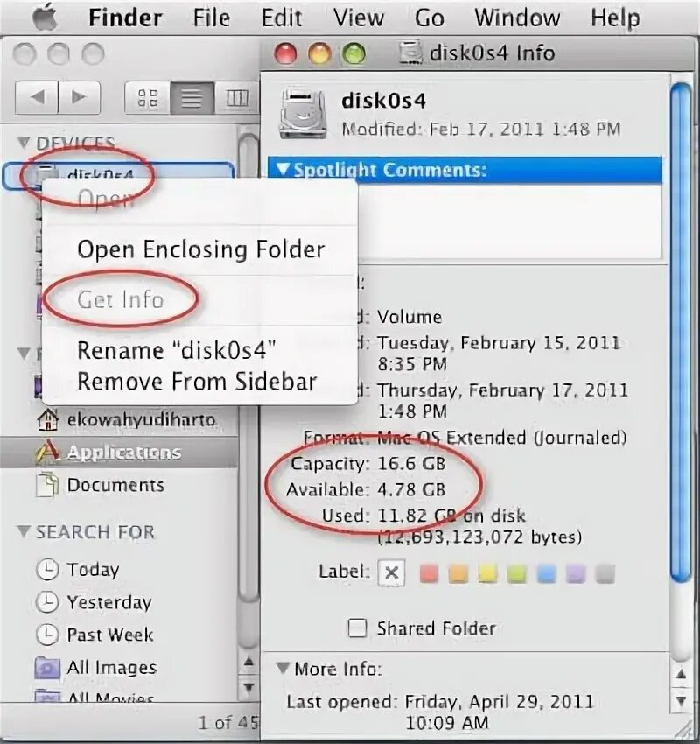
Task: Click the Past Week clock icon
Action: 47,635
